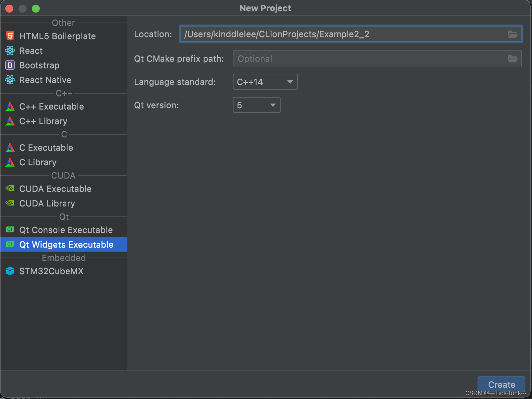Close the New Project window

(x=9, y=8)
